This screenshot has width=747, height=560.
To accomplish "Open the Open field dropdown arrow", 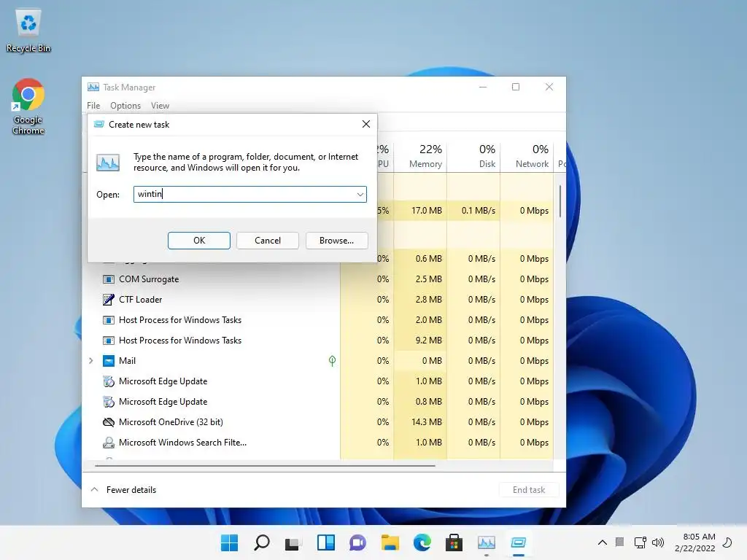I will coord(360,194).
